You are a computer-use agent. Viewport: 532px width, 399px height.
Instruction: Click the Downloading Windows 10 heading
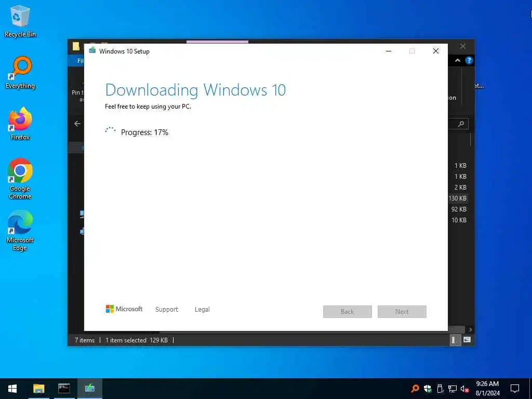(x=195, y=90)
